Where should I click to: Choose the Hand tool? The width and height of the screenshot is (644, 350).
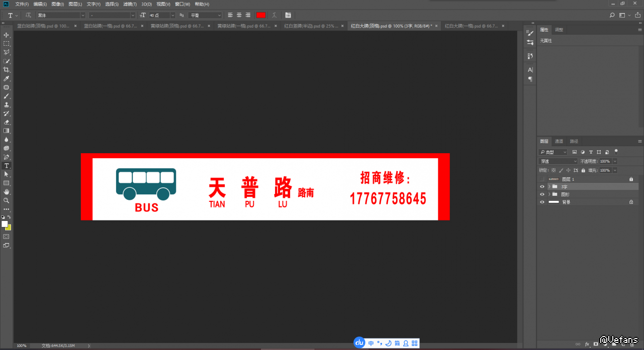pyautogui.click(x=7, y=192)
